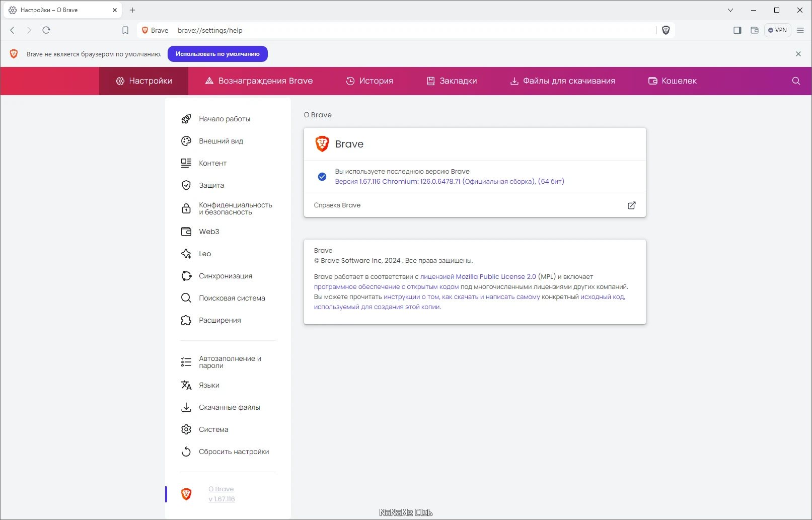Open Расширения puzzle icon
The width and height of the screenshot is (812, 520).
[x=186, y=320]
